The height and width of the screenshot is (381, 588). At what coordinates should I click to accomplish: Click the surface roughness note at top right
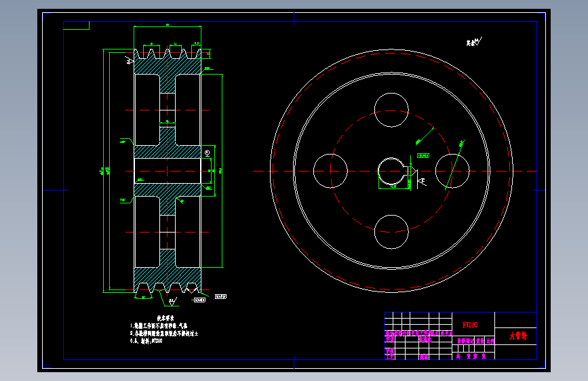[x=474, y=41]
